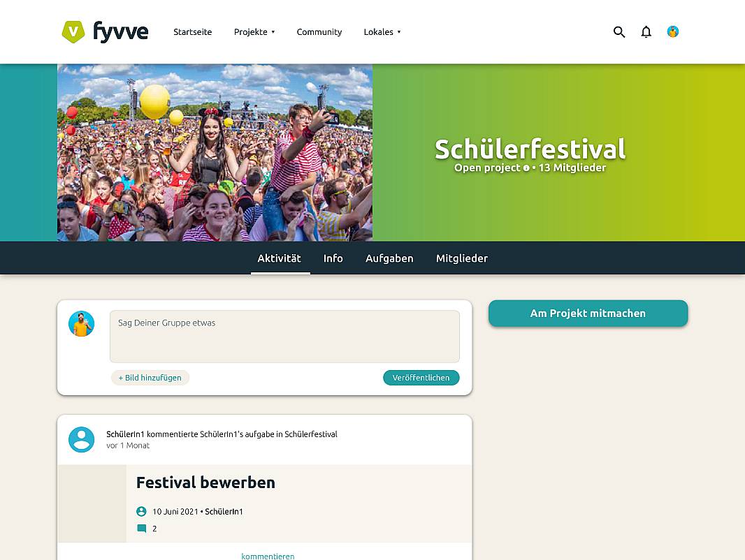Viewport: 745px width, 560px height.
Task: Click + Bild hinzufügen button
Action: [x=150, y=378]
